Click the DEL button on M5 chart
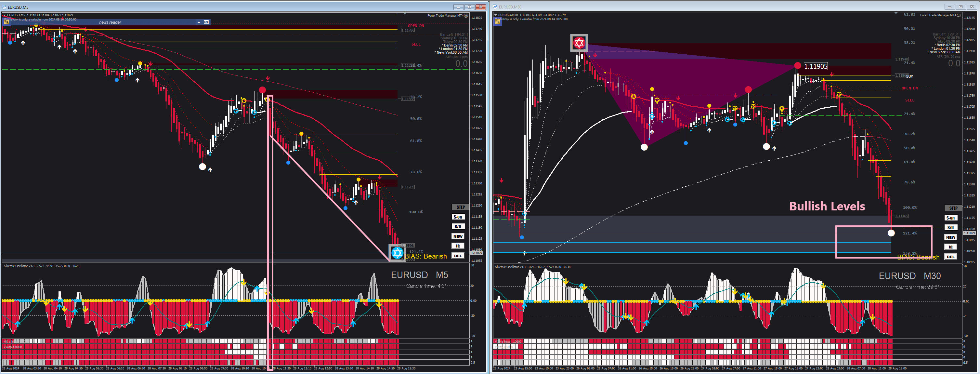The height and width of the screenshot is (374, 980). click(458, 256)
